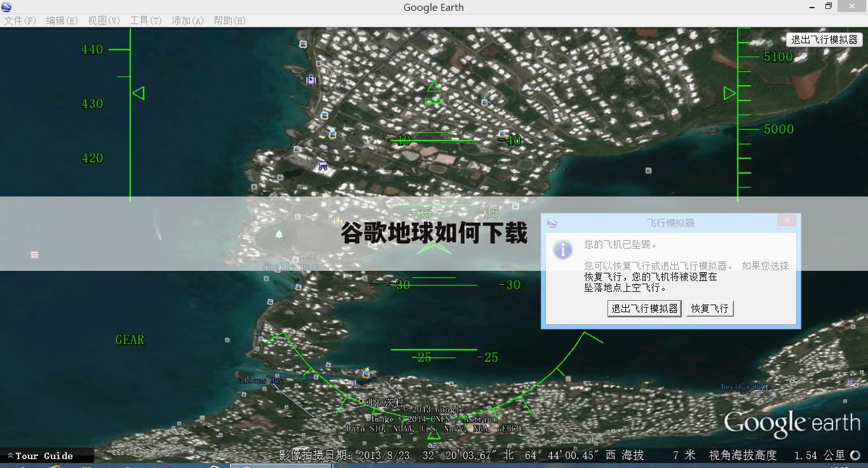
Task: Open the 文件(F) menu
Action: 20,20
